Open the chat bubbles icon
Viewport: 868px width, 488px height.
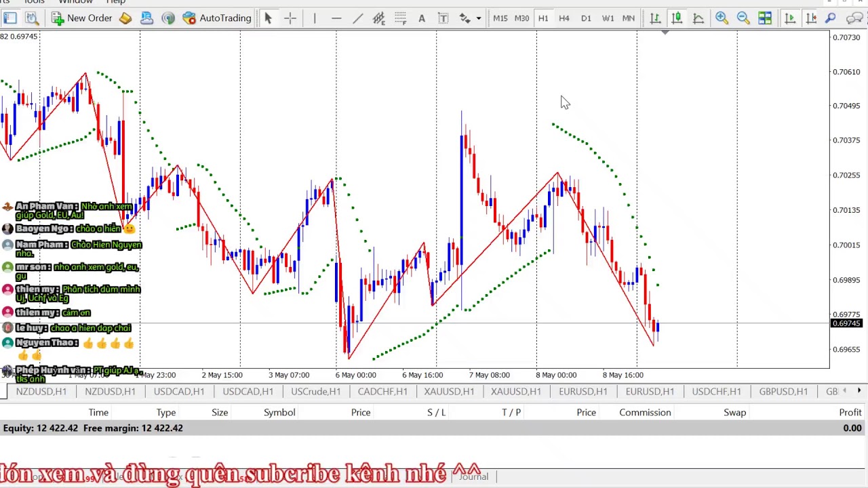[x=855, y=18]
